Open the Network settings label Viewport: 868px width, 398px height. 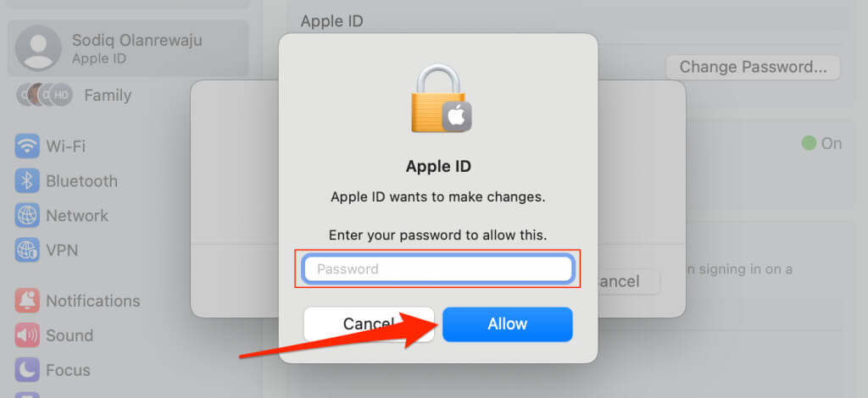pos(77,216)
